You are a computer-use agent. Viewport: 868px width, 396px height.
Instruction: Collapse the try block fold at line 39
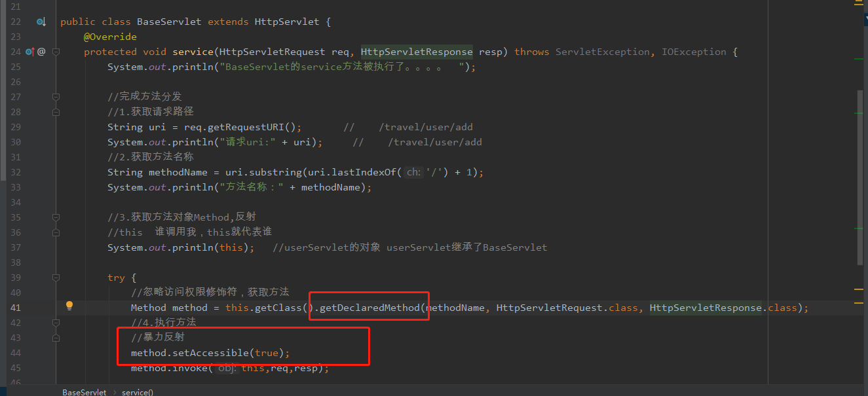pos(56,278)
